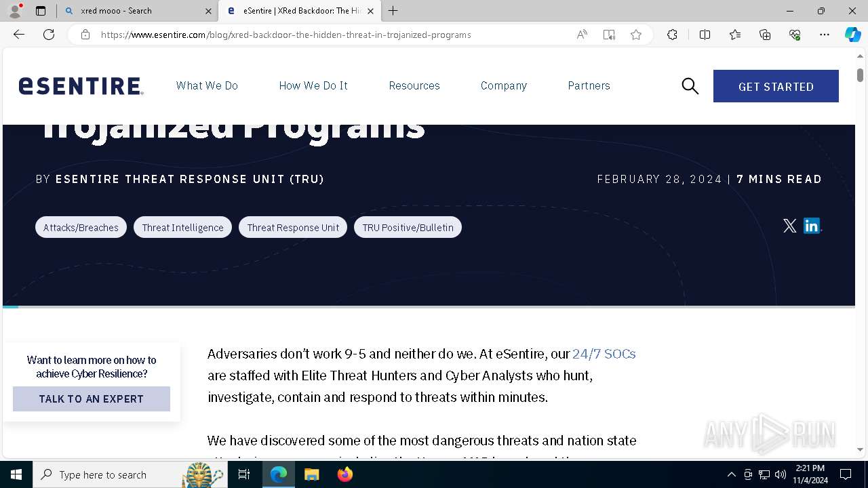This screenshot has width=868, height=488.
Task: Launch Firefox from taskbar
Action: click(x=344, y=474)
